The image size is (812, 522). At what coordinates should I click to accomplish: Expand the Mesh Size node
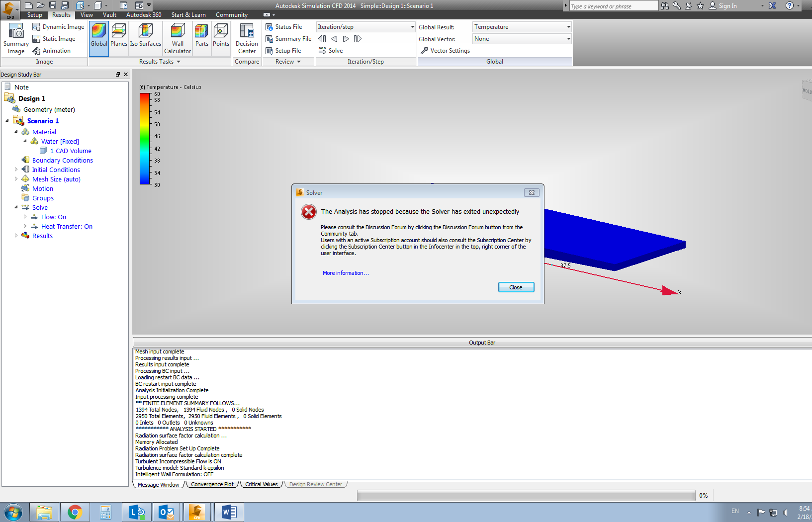[x=16, y=179]
